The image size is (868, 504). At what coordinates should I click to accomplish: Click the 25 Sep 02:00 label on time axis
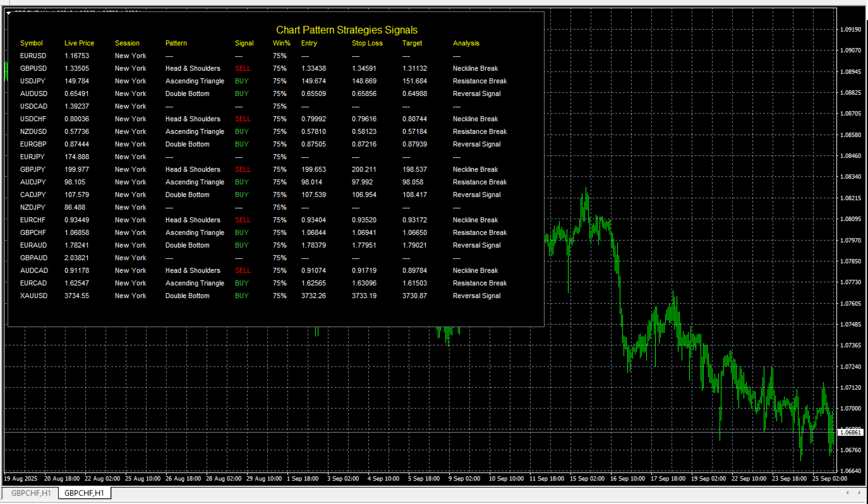829,479
